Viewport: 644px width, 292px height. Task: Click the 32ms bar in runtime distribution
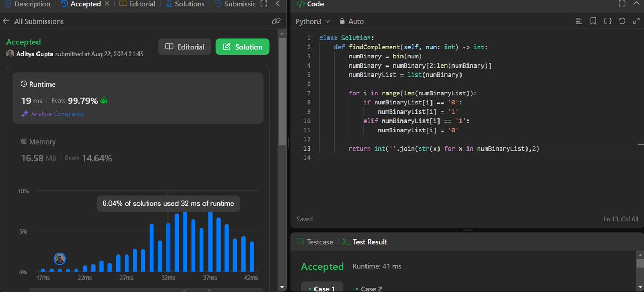pyautogui.click(x=168, y=248)
